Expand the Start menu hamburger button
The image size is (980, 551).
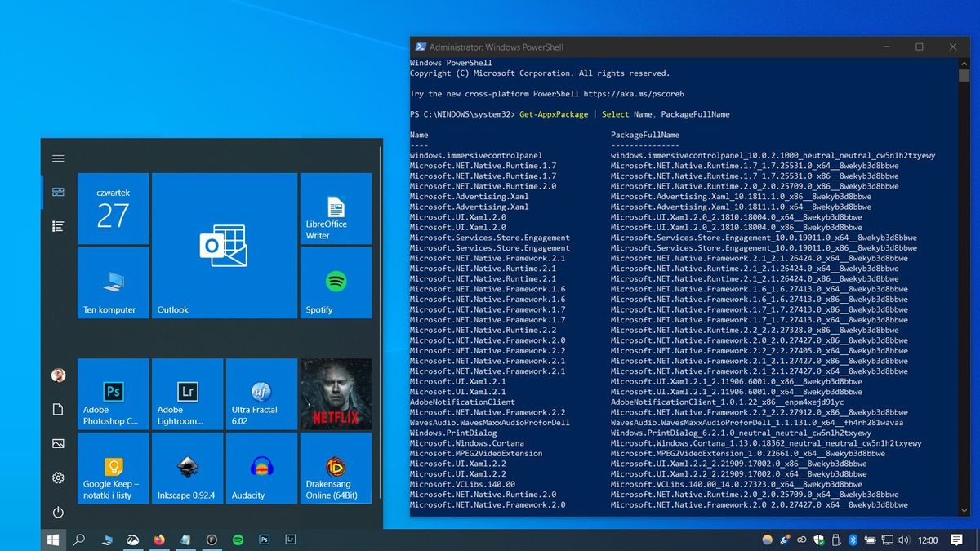tap(58, 158)
